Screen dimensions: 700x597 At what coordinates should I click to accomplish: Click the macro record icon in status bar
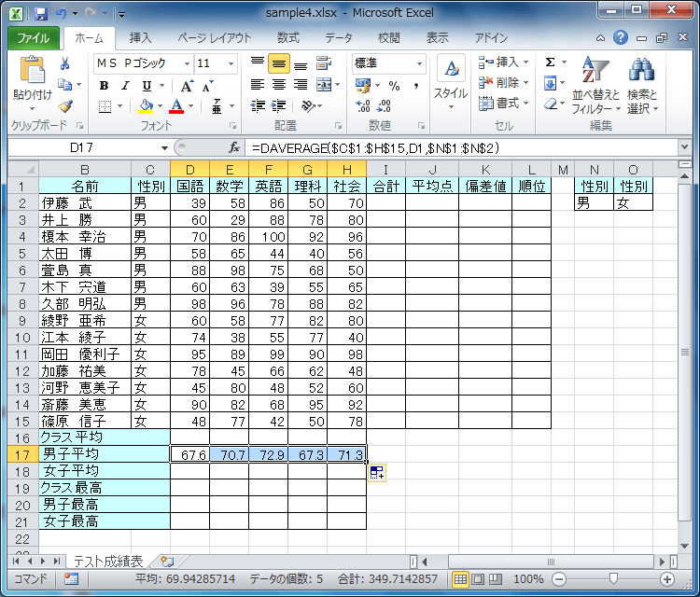(x=71, y=579)
